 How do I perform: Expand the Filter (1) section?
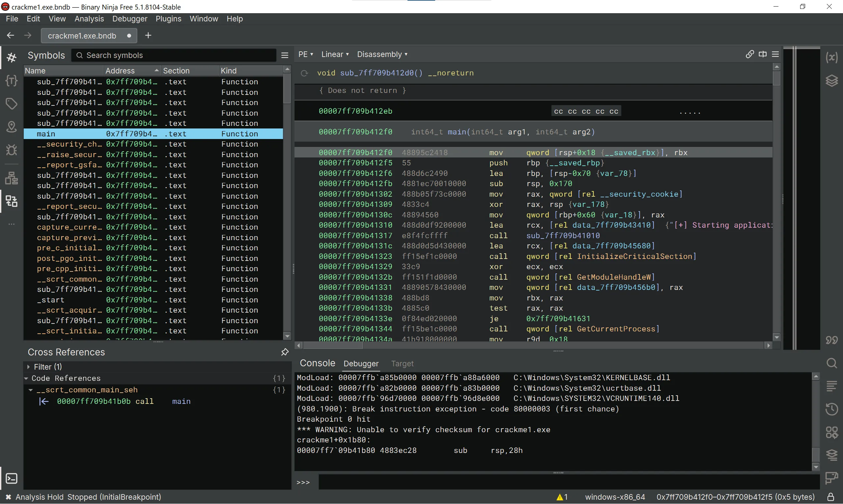29,367
